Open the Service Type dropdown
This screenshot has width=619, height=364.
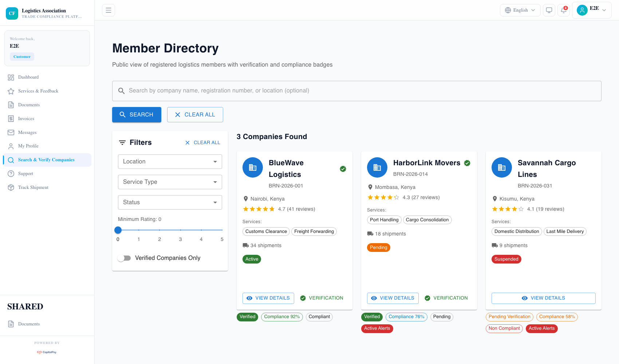(x=170, y=182)
